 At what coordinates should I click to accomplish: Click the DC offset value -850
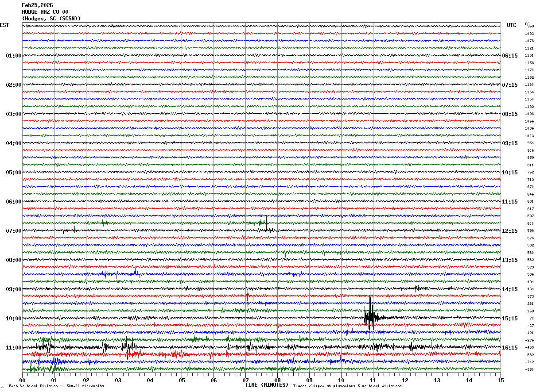point(530,369)
